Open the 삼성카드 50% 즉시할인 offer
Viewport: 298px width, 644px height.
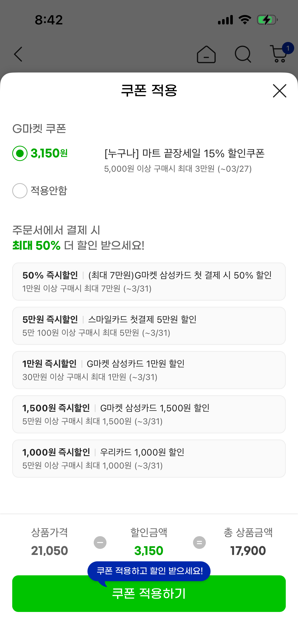tap(149, 282)
